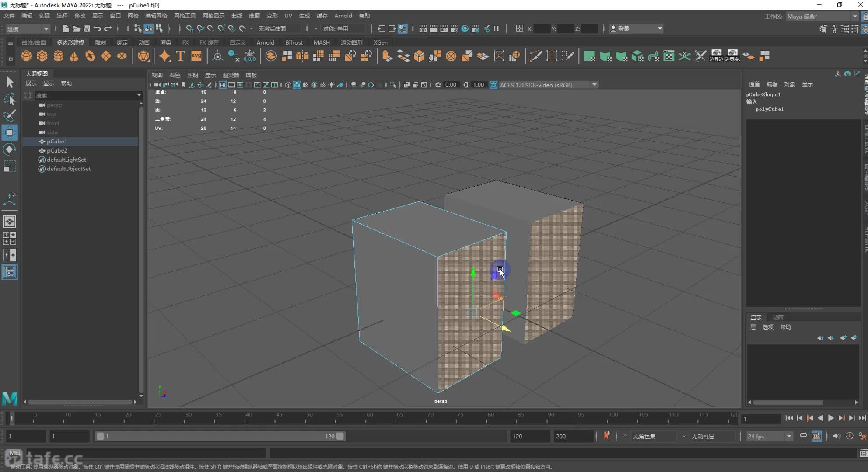Screen dimensions: 868x472
Task: Create a polygon torus from the shelf
Action: (x=90, y=56)
